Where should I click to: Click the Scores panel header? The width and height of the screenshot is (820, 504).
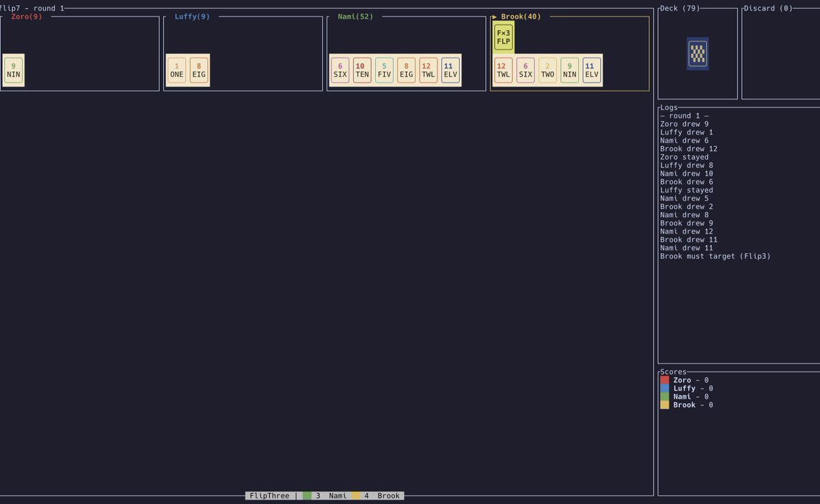(x=673, y=372)
